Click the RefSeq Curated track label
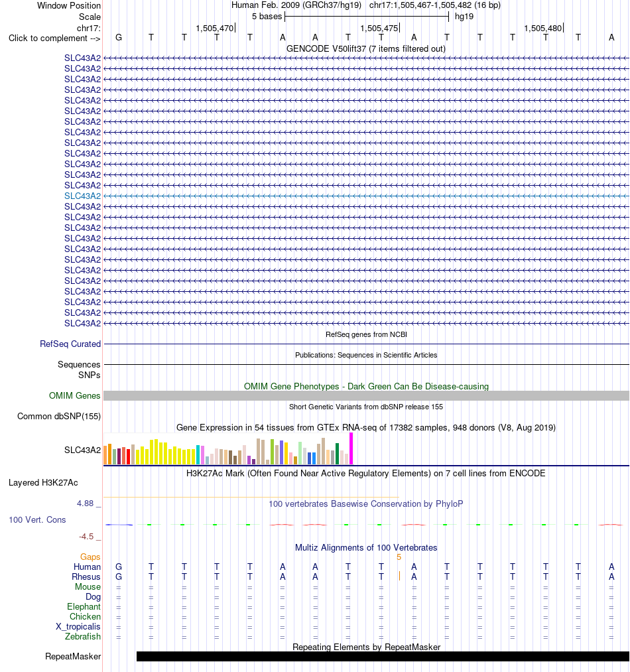 click(70, 344)
